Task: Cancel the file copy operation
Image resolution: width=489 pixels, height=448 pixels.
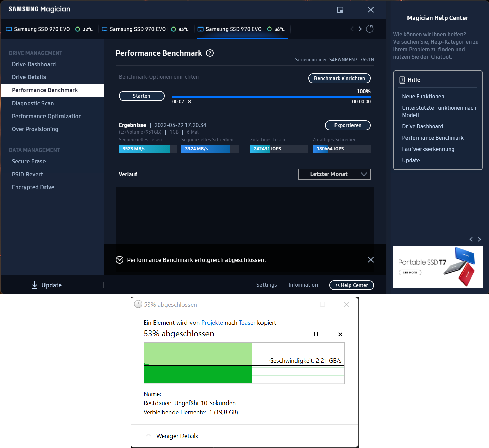Action: pyautogui.click(x=340, y=334)
